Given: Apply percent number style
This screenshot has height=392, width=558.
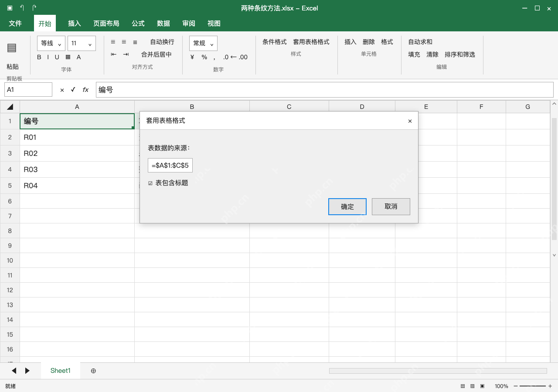Looking at the screenshot, I should tap(204, 57).
